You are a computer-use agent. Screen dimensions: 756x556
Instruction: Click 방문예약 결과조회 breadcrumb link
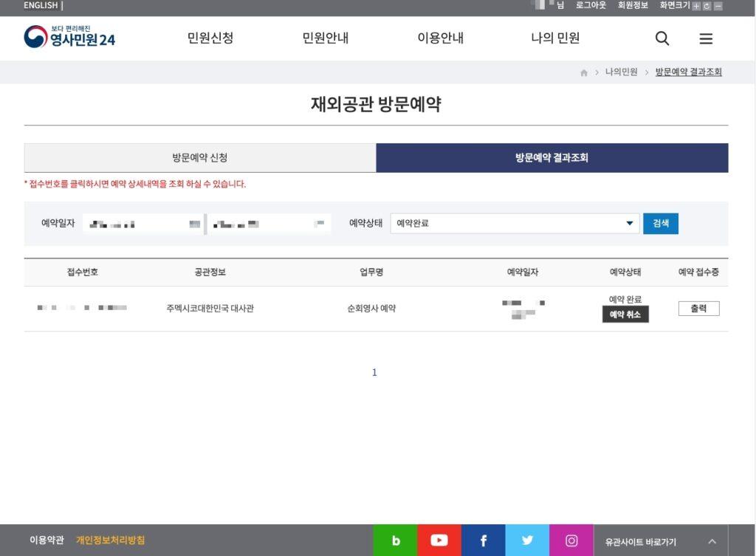pos(688,72)
